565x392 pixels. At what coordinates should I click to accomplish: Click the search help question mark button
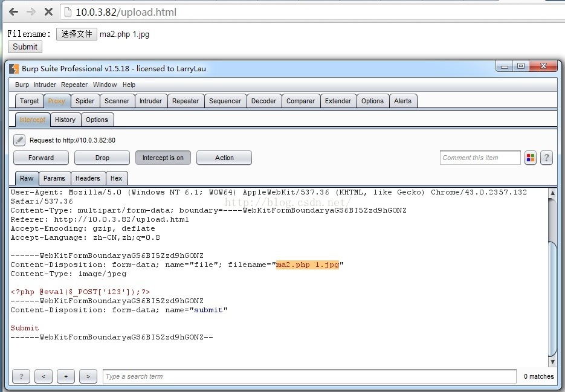21,376
